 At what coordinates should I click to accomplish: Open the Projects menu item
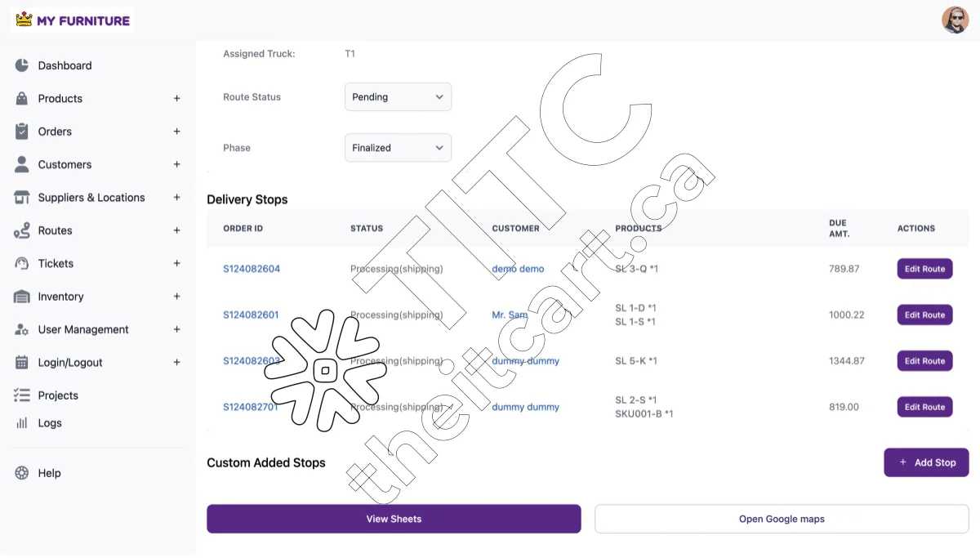click(58, 395)
